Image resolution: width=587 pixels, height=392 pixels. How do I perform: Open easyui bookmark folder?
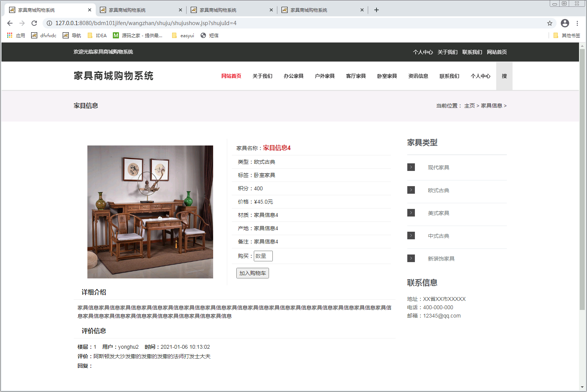[183, 35]
